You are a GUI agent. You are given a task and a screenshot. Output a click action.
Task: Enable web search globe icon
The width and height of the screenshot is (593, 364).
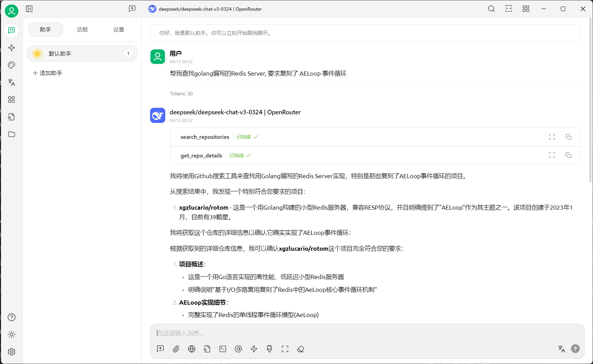point(192,349)
